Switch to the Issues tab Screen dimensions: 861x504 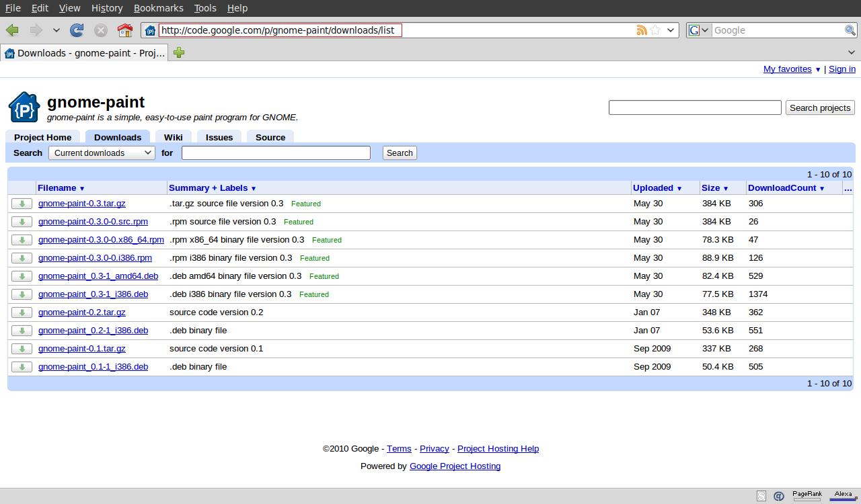219,137
